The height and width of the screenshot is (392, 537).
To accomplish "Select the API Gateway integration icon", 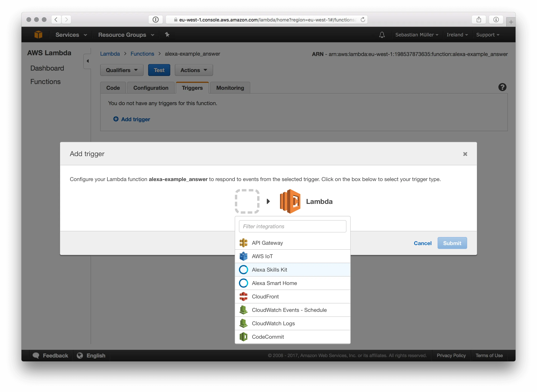I will pyautogui.click(x=244, y=243).
